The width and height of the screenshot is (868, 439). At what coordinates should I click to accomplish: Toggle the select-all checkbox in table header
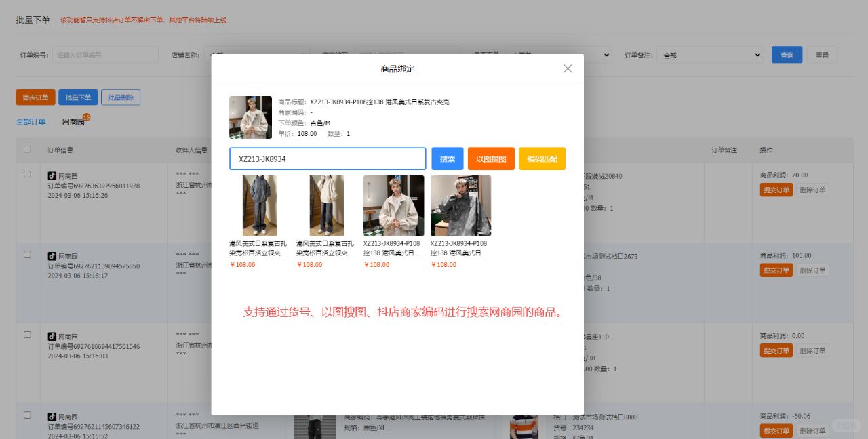(27, 149)
